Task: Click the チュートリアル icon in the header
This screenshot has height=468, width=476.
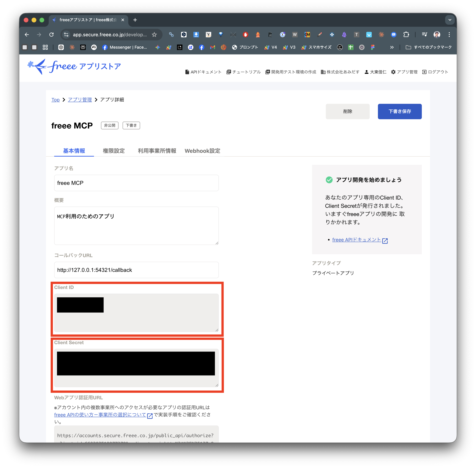Action: coord(229,72)
